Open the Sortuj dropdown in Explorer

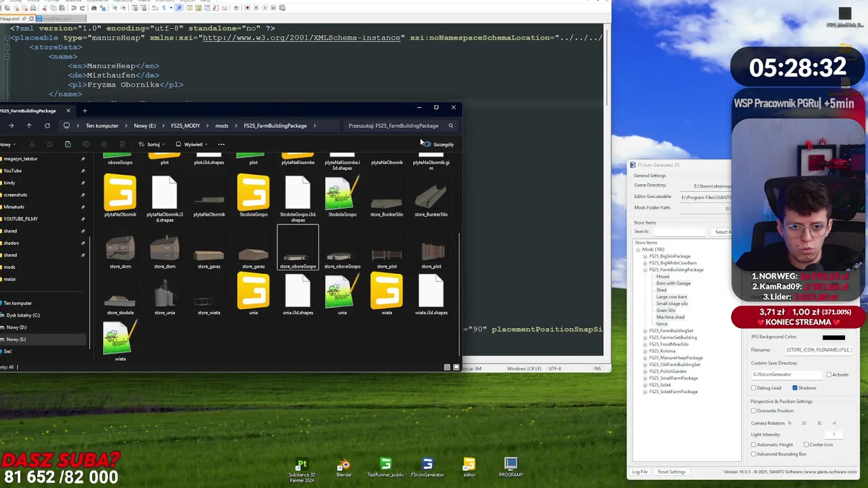[x=152, y=144]
